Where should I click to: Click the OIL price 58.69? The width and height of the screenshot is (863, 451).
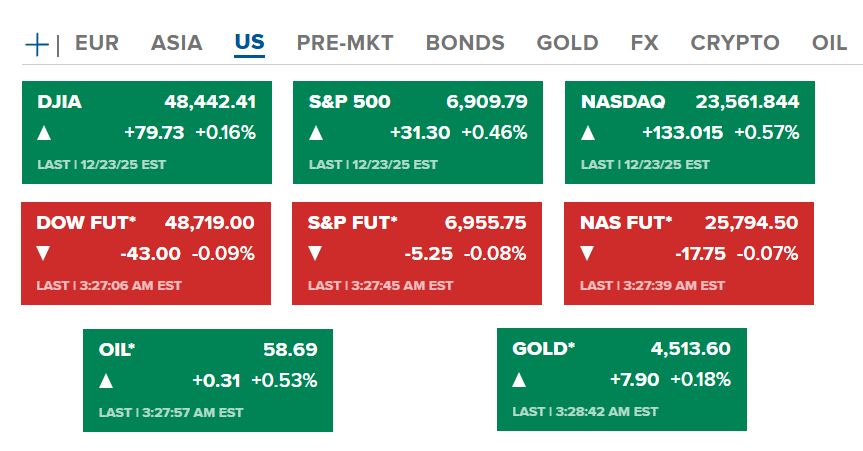tap(290, 350)
